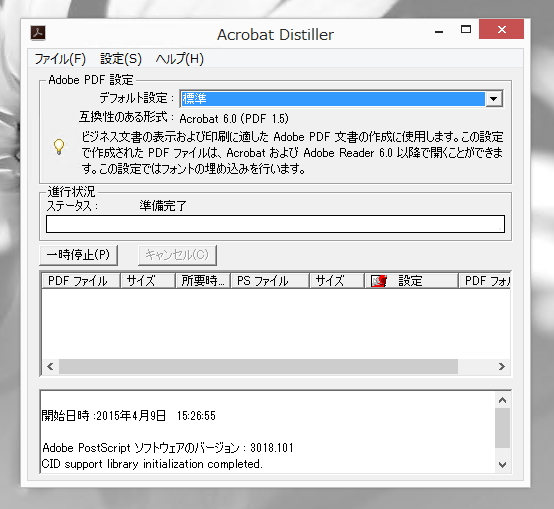Click the job list left scroll arrow

pyautogui.click(x=50, y=366)
